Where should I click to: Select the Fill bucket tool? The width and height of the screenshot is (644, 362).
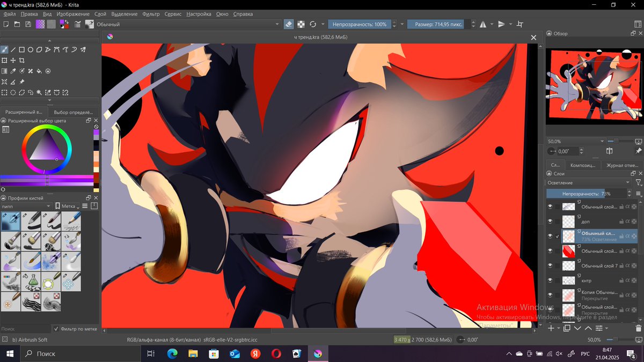coord(39,71)
